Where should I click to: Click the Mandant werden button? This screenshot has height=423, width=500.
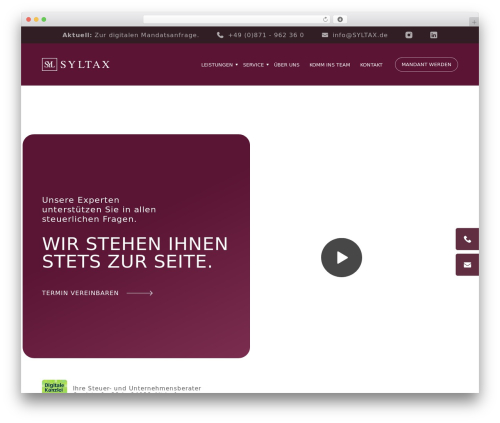coord(426,64)
